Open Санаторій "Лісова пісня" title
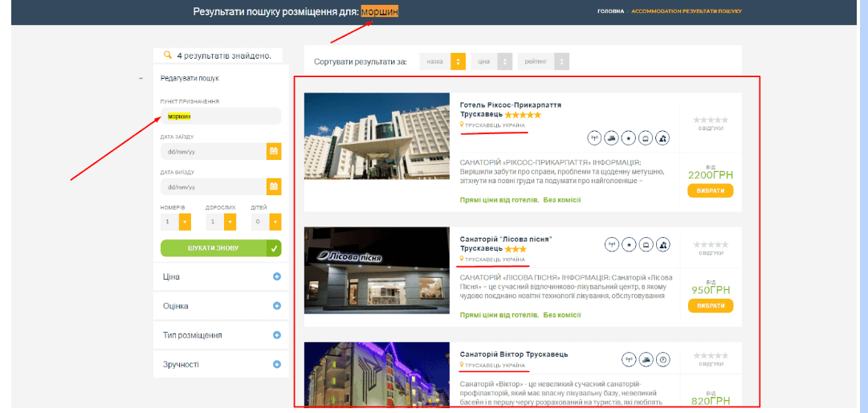The image size is (868, 413). pos(507,243)
